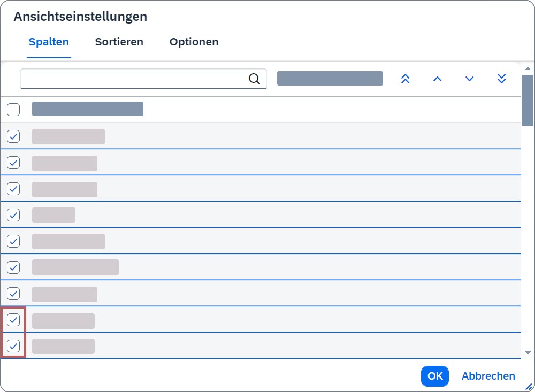Move selected column to bottom
The width and height of the screenshot is (535, 392).
point(502,79)
